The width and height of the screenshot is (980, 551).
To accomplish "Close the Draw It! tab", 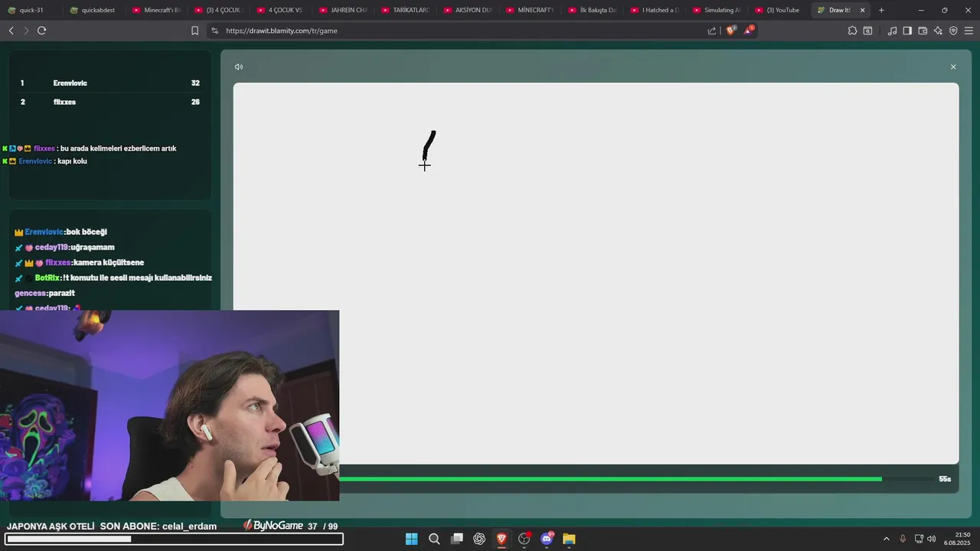I will (862, 10).
